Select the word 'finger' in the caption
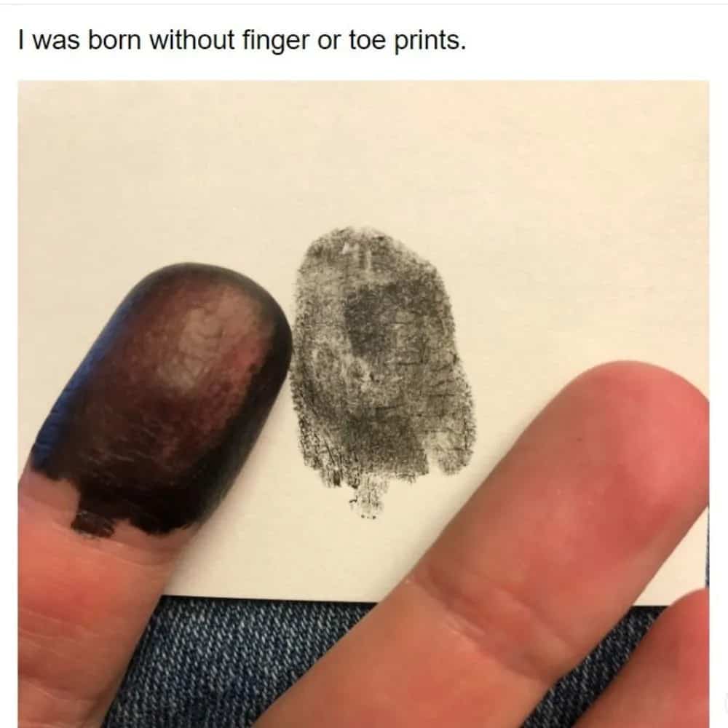 (275, 41)
